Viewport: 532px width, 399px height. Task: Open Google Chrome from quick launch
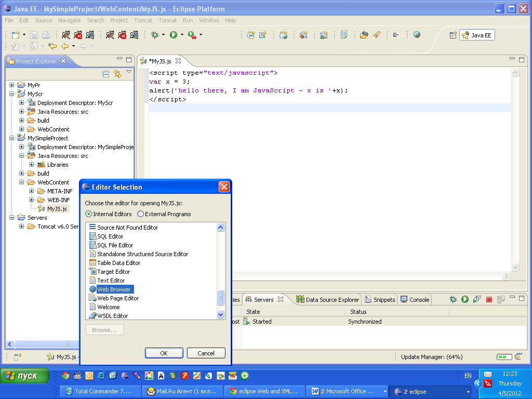[66, 376]
